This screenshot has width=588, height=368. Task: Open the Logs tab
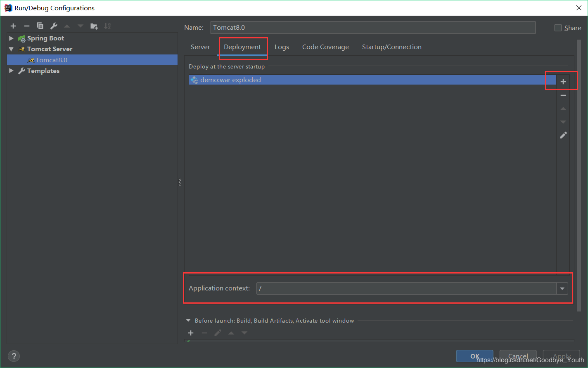point(282,47)
